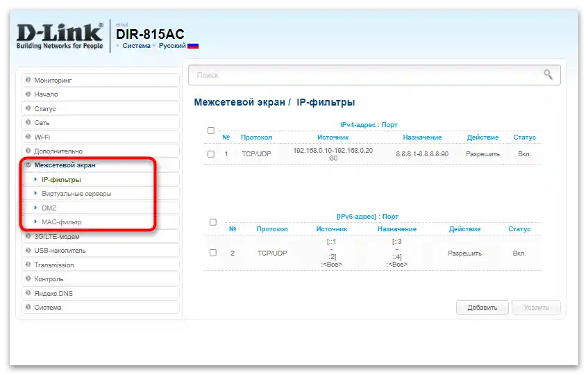Click source 192.168.0.10-192.168.0.20 cell

(333, 154)
